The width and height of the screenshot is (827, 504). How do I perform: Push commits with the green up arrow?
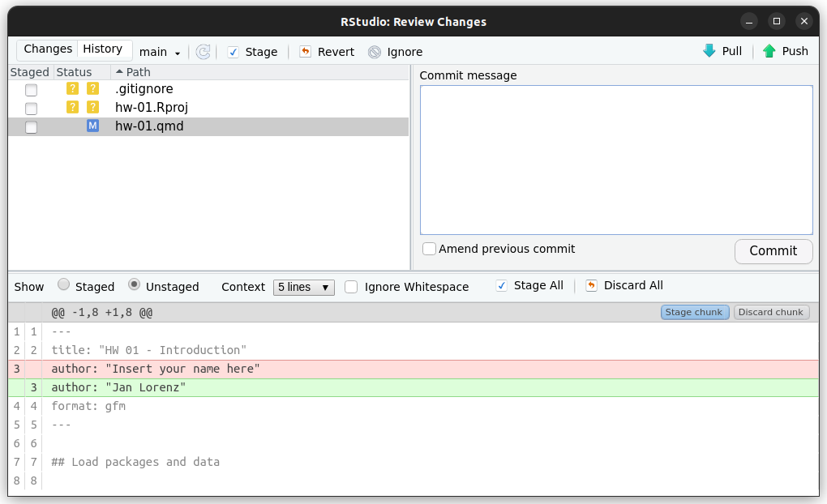769,51
